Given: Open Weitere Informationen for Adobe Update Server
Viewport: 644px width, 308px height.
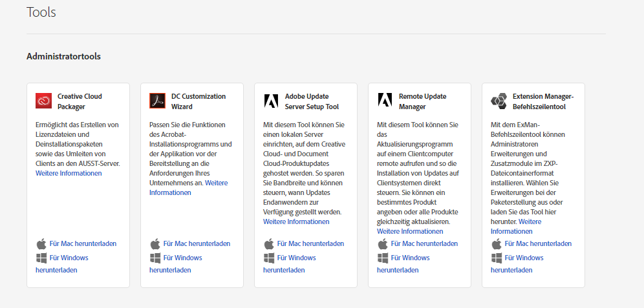Looking at the screenshot, I should click(296, 221).
